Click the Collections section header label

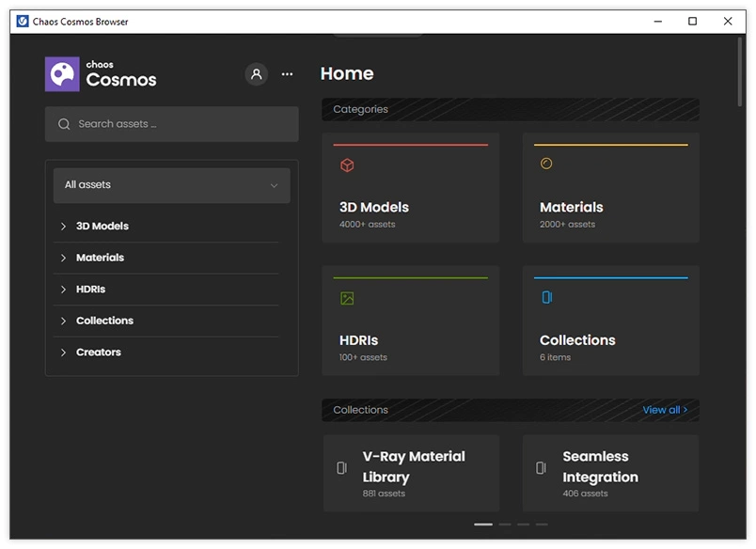(x=361, y=410)
